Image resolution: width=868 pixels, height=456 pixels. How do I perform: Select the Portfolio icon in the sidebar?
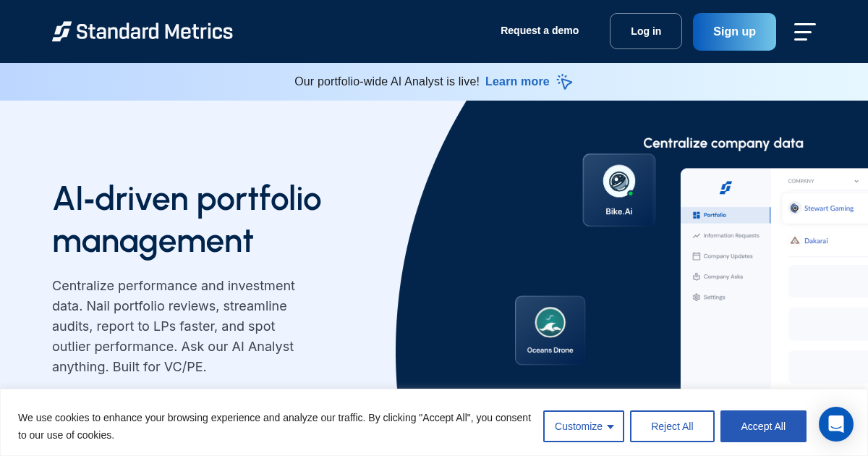pyautogui.click(x=697, y=215)
